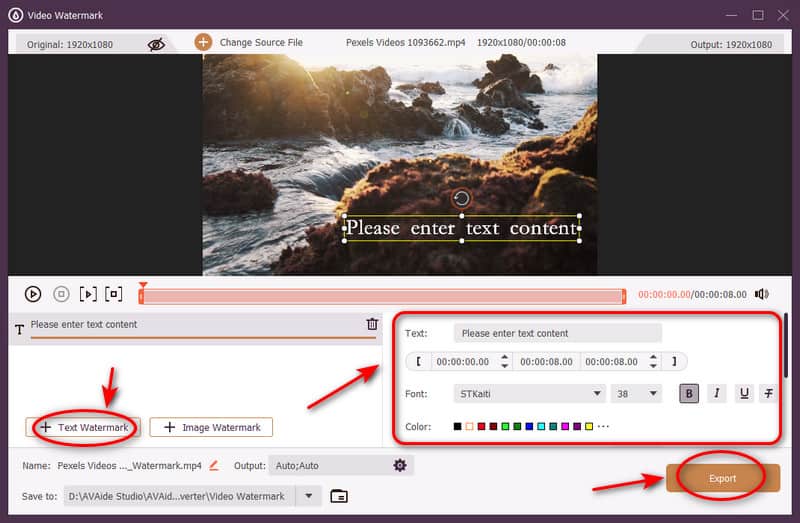The width and height of the screenshot is (800, 523).
Task: Delete the text watermark with trash icon
Action: point(372,324)
